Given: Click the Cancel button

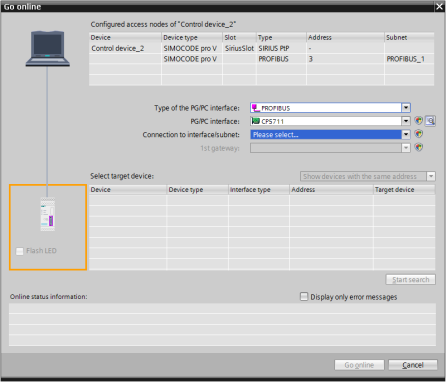Looking at the screenshot, I should click(413, 365).
